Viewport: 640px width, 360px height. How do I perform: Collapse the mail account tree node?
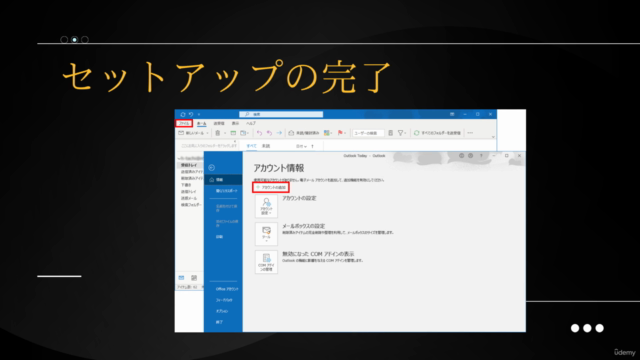click(x=179, y=158)
